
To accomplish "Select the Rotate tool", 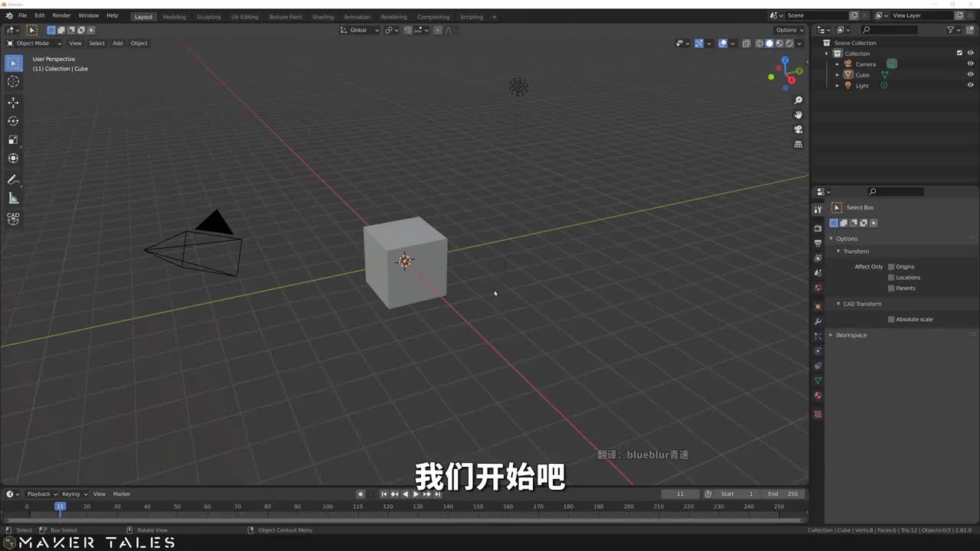I will (13, 121).
